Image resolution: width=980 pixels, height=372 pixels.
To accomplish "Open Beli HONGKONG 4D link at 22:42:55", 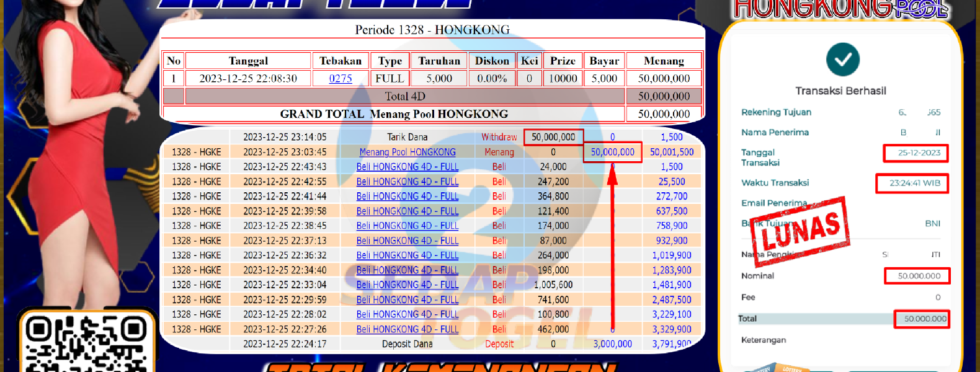I will [408, 182].
